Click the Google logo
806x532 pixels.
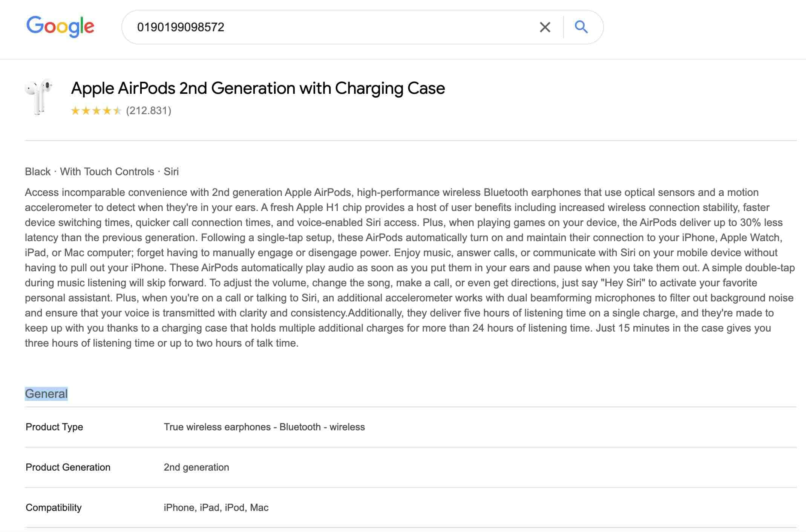(60, 26)
